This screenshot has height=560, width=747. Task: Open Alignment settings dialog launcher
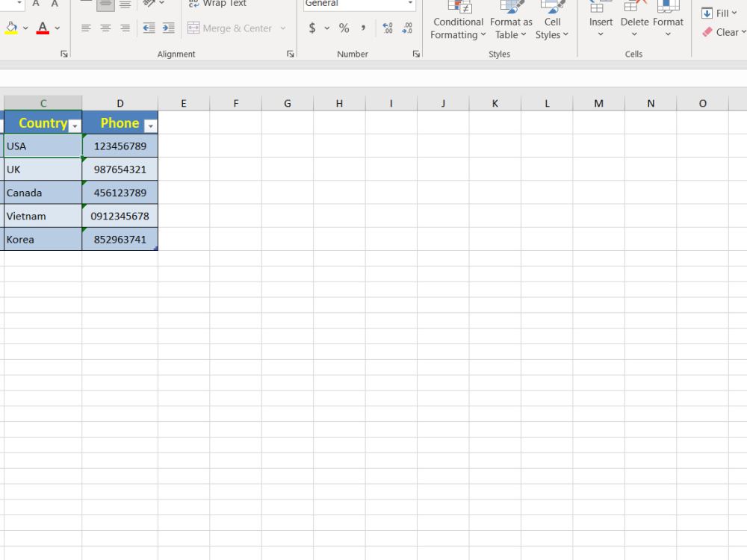tap(290, 55)
